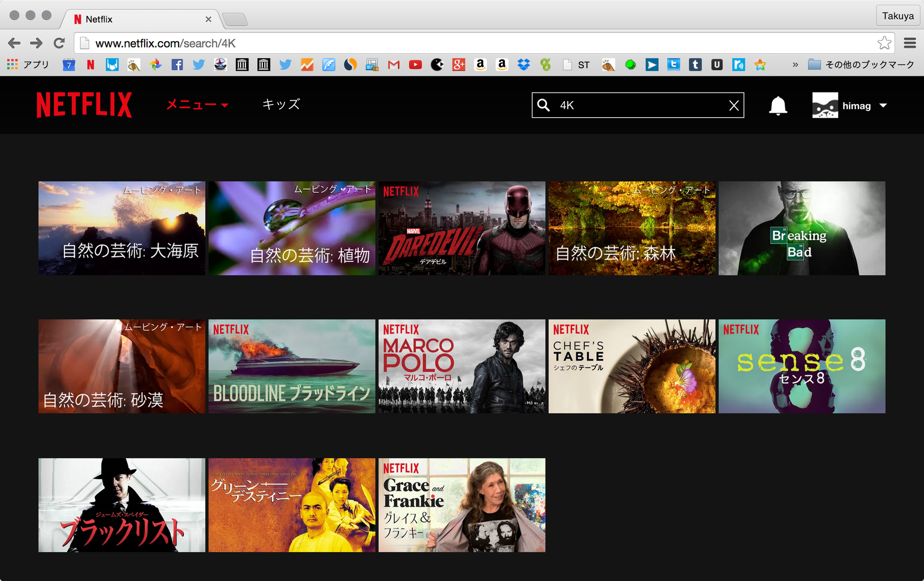
Task: Click the Netflix search field containing 4K
Action: [638, 105]
